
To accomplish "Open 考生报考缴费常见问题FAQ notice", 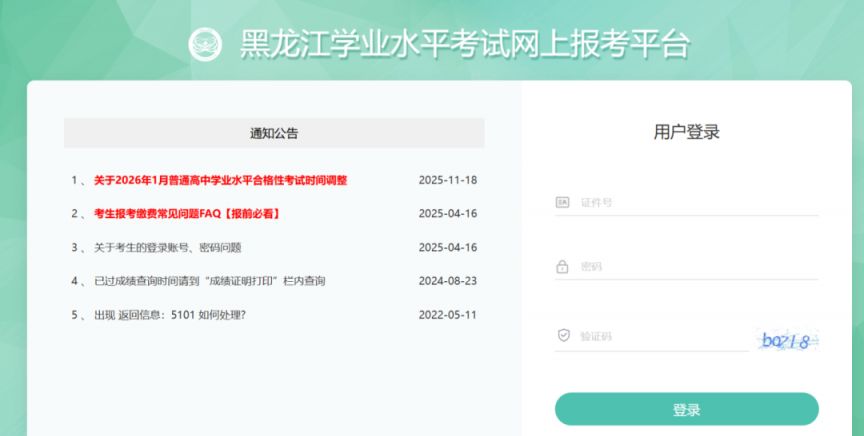I will [187, 214].
